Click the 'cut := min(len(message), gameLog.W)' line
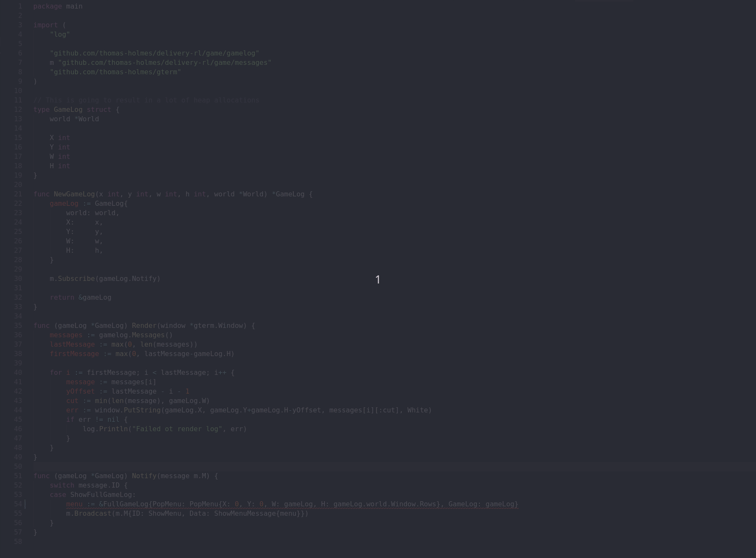 (x=138, y=401)
